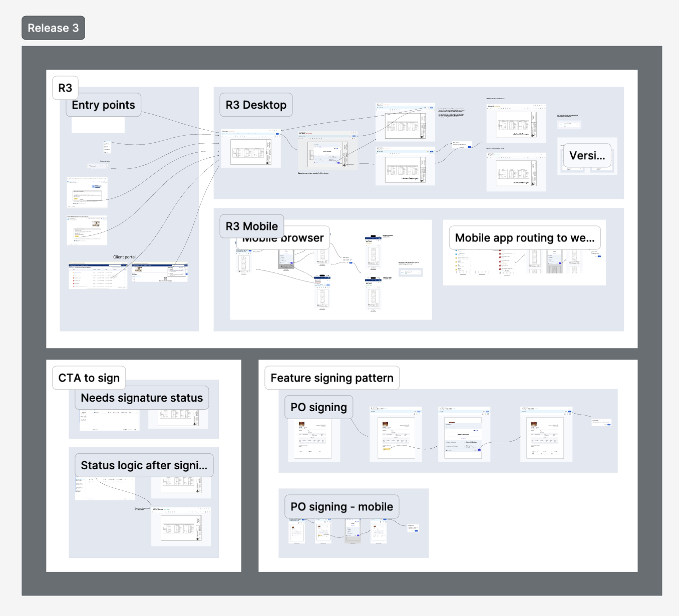
Task: Click the yellow highlighted signature field on the PO
Action: tap(386, 450)
